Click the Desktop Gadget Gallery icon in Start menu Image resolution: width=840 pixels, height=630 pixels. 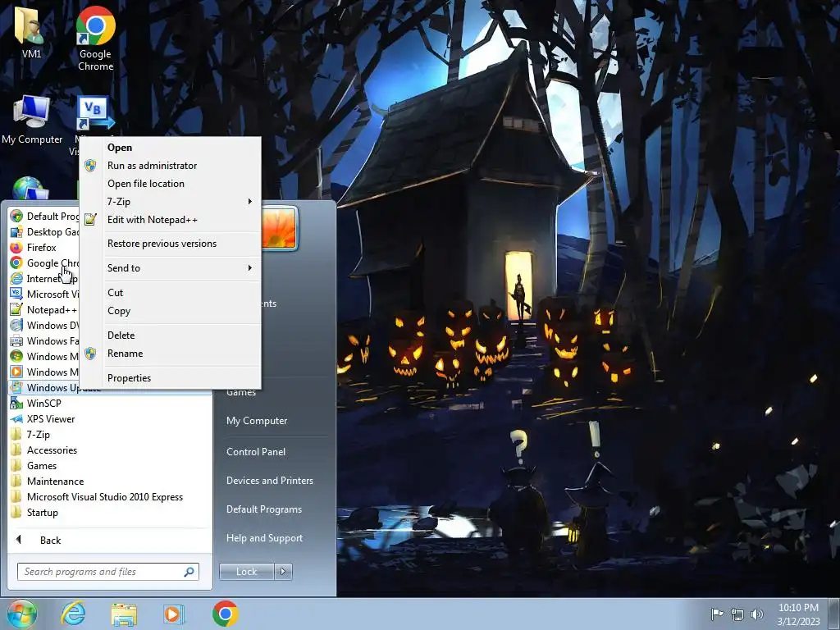pyautogui.click(x=16, y=231)
